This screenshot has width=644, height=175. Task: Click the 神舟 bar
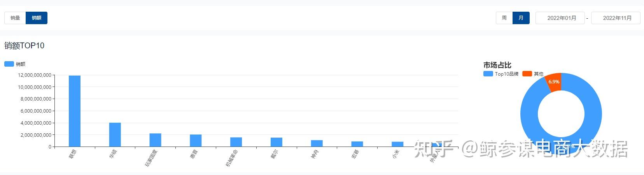click(x=317, y=143)
